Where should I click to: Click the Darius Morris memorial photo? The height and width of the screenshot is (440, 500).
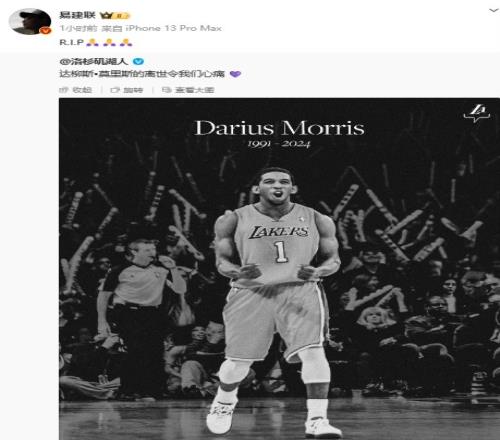pyautogui.click(x=279, y=269)
